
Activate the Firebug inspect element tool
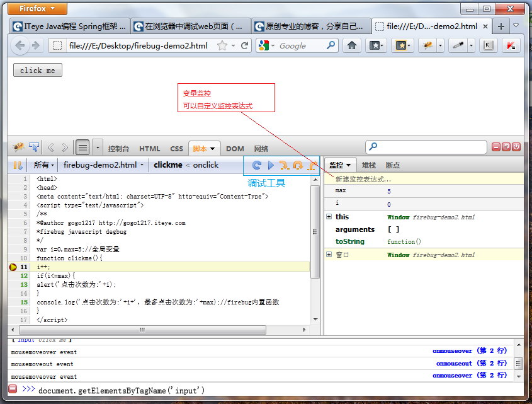pyautogui.click(x=34, y=146)
